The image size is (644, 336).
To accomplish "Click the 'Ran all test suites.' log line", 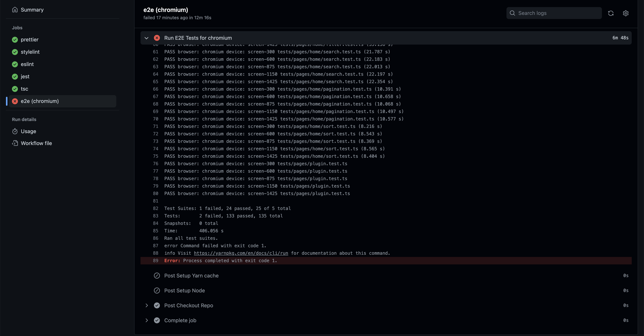I will 191,238.
